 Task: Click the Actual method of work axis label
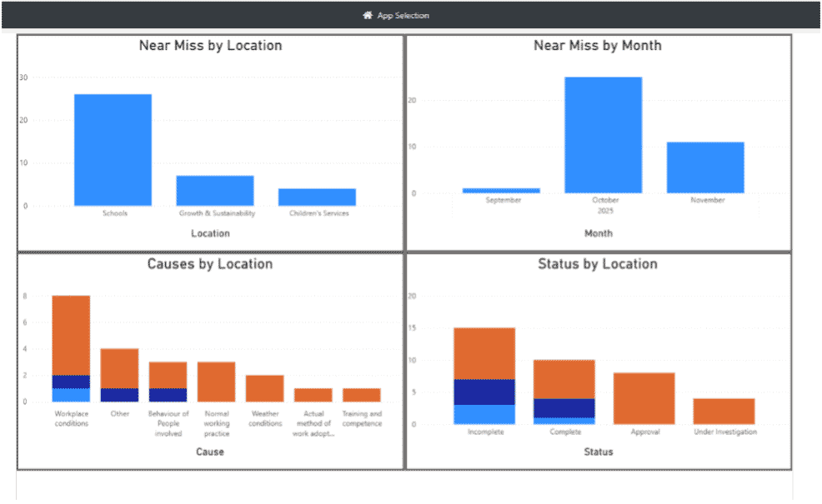(x=313, y=423)
